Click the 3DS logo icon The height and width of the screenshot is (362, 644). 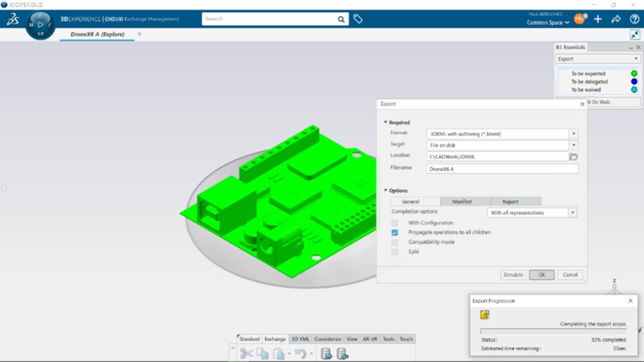tap(13, 19)
